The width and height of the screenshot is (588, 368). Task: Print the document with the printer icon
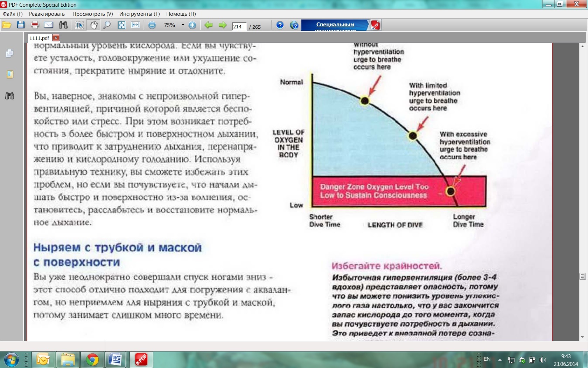coord(35,25)
